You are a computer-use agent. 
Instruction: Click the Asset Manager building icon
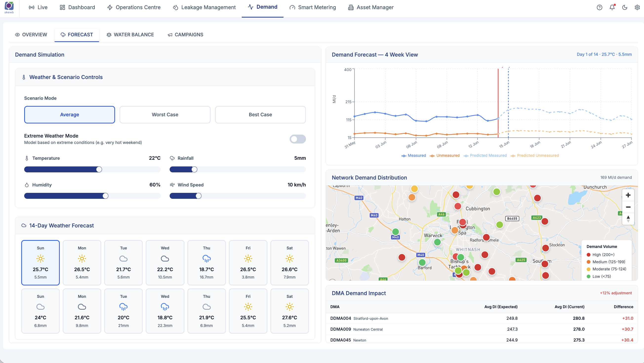tap(351, 7)
